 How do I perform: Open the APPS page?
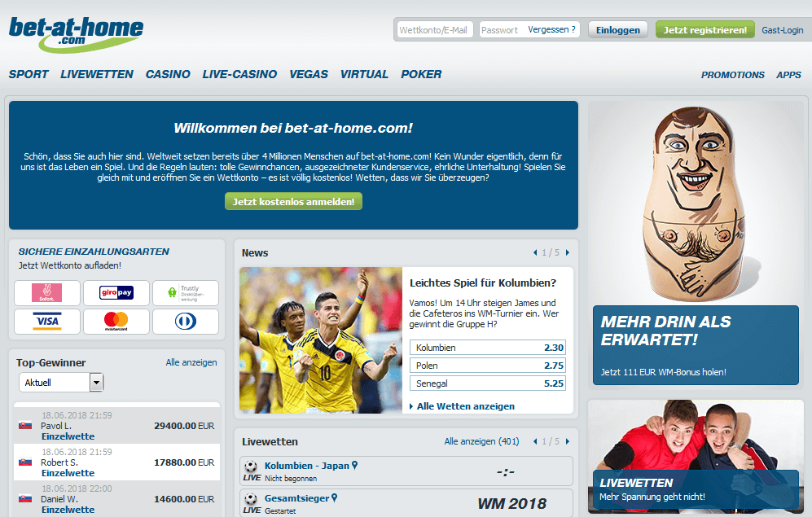788,75
